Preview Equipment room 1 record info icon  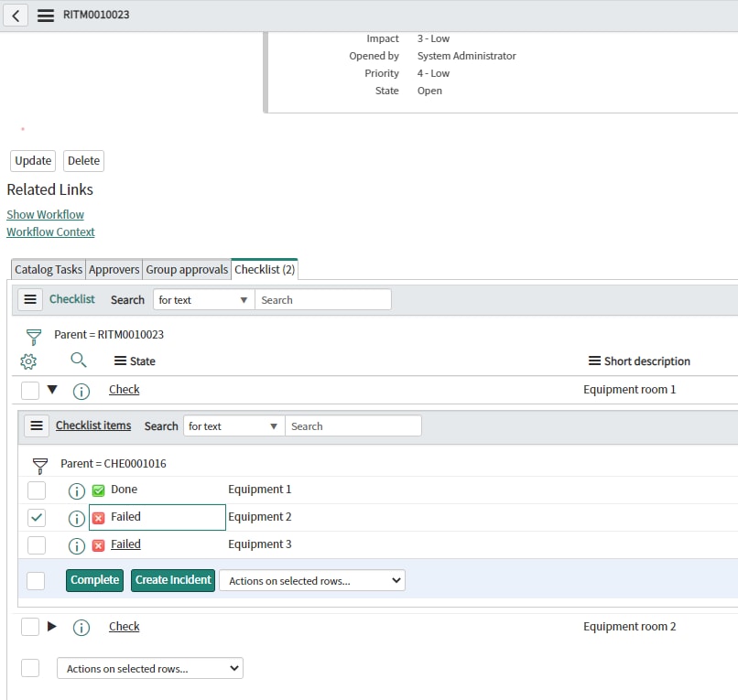click(x=81, y=391)
